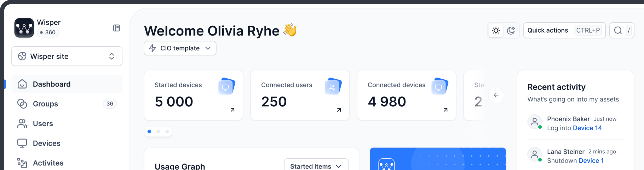Open Started items graph dropdown
The height and width of the screenshot is (170, 644).
click(x=316, y=166)
